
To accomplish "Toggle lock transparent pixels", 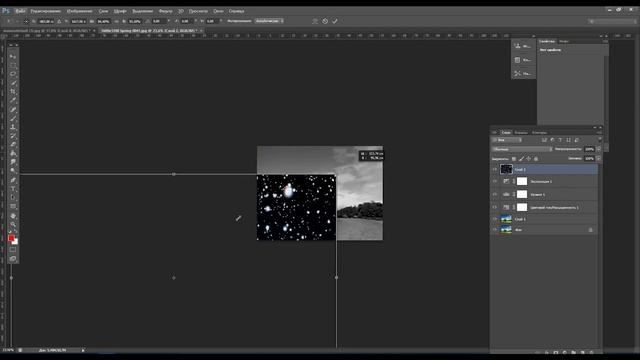I will pos(514,159).
